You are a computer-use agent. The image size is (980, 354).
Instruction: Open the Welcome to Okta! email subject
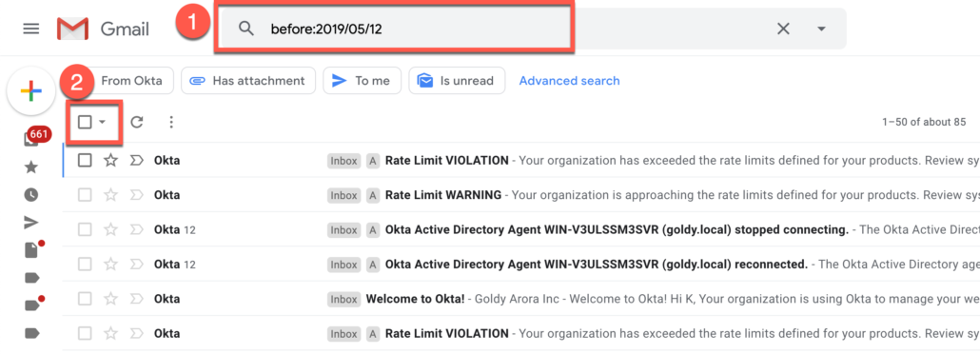click(x=415, y=299)
